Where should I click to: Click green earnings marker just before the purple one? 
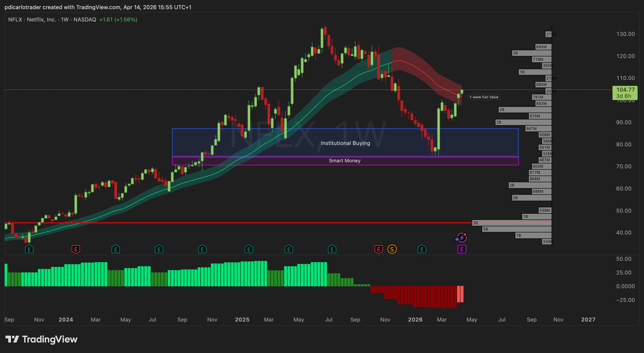(422, 249)
